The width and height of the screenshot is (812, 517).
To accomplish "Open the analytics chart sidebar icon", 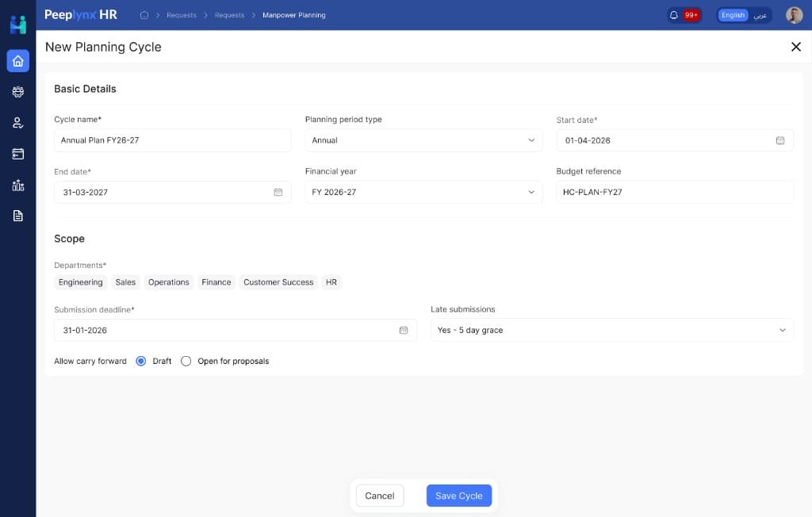I will 18,185.
